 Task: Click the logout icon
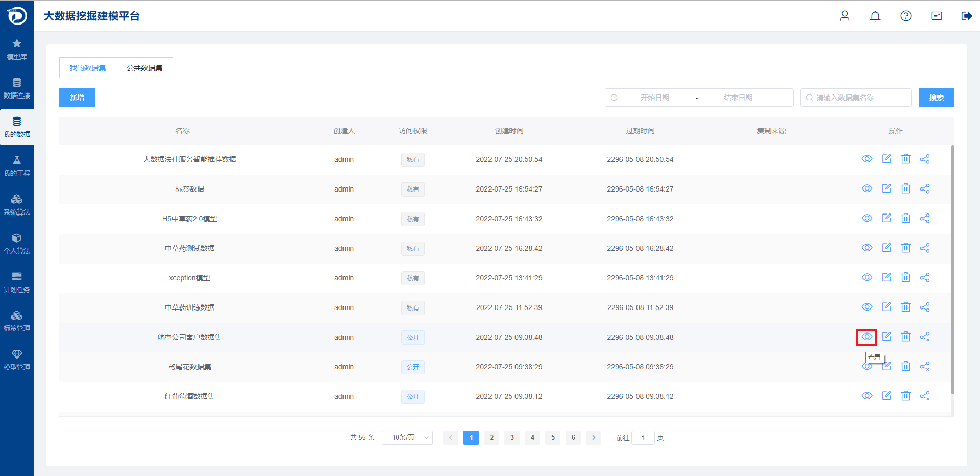click(x=967, y=16)
